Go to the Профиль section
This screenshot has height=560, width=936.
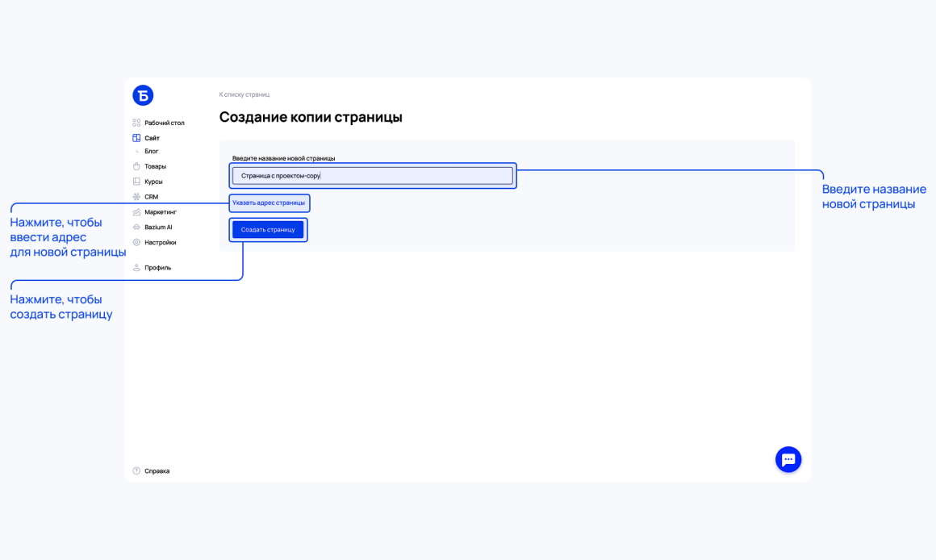157,267
